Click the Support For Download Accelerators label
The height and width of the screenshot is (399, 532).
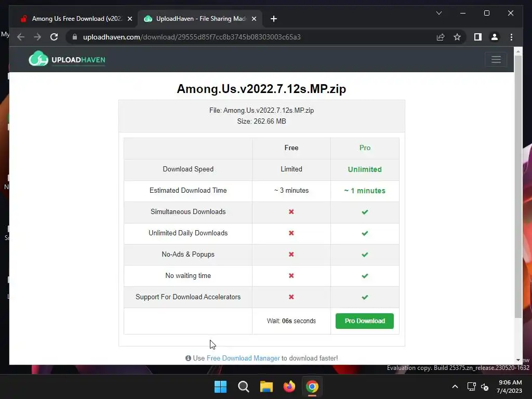pos(188,297)
